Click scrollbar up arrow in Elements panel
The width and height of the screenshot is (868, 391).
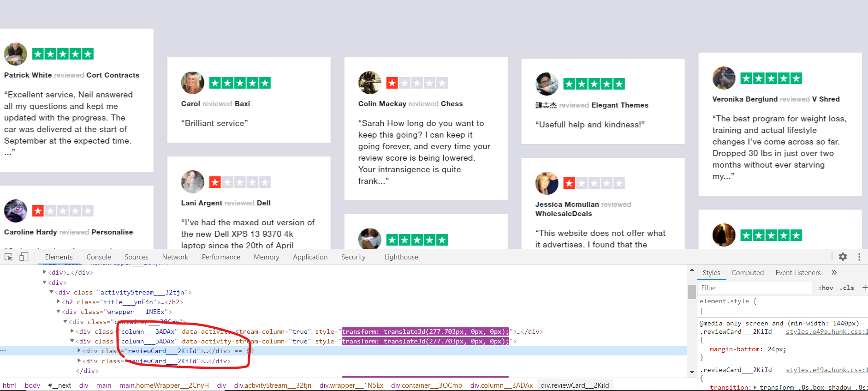click(692, 270)
